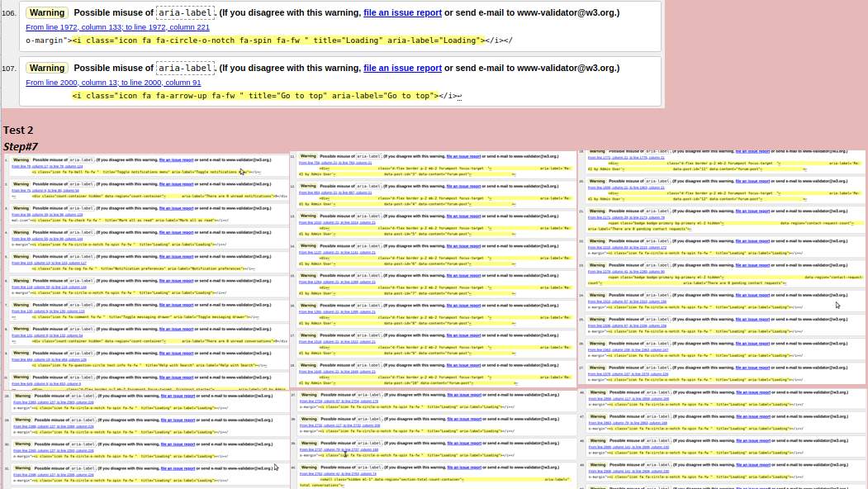Open issue report link above fa-bell code
This screenshot has height=489, width=868.
[x=176, y=160]
